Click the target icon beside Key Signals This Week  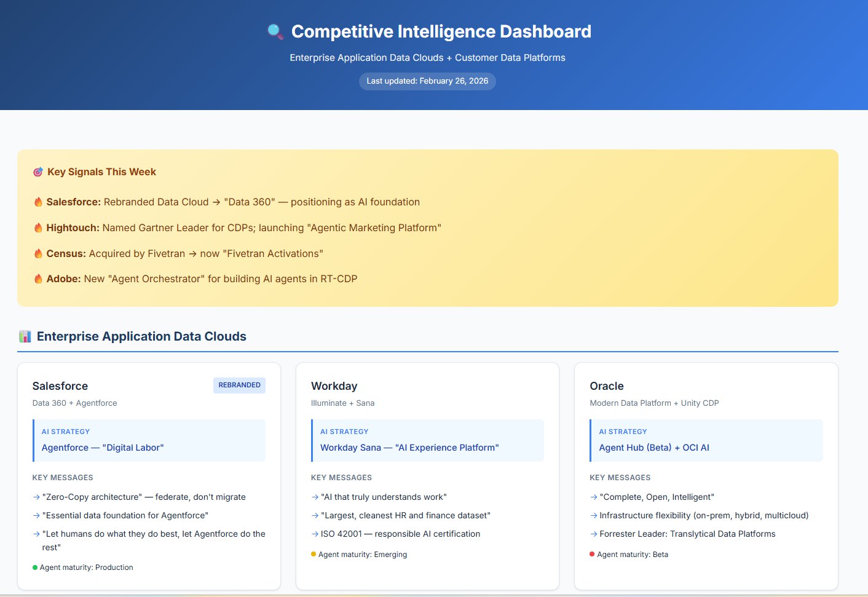37,172
